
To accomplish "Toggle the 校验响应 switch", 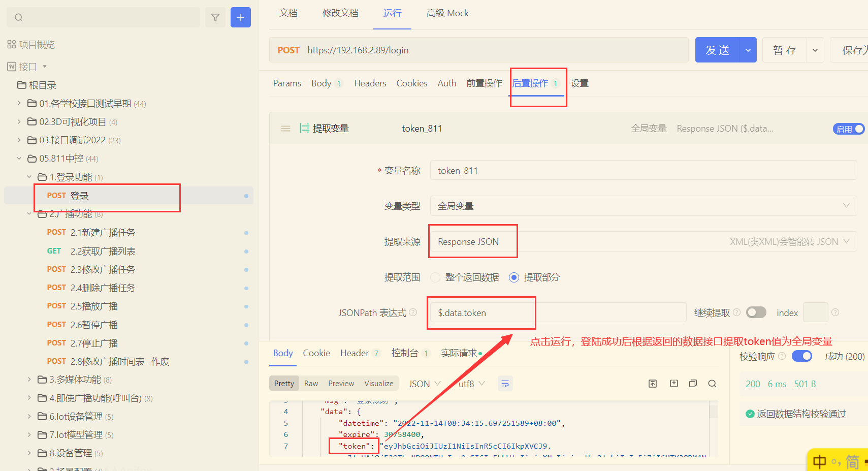I will (802, 356).
